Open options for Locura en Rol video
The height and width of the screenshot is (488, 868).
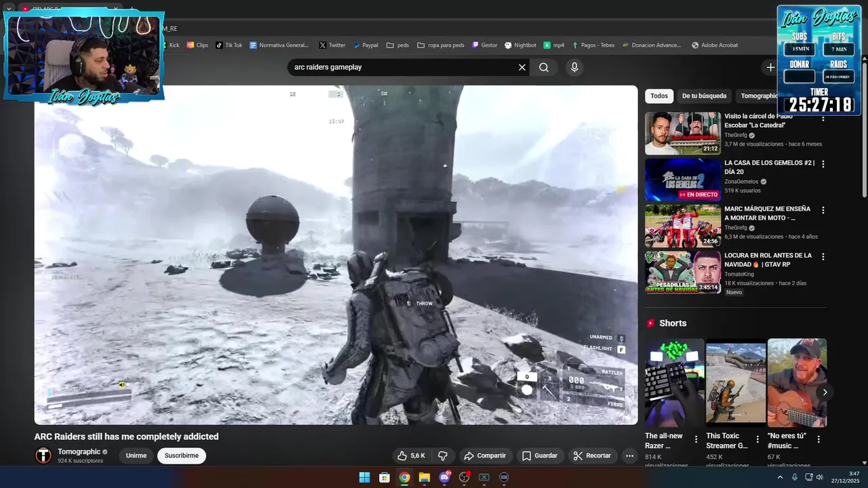pyautogui.click(x=823, y=257)
